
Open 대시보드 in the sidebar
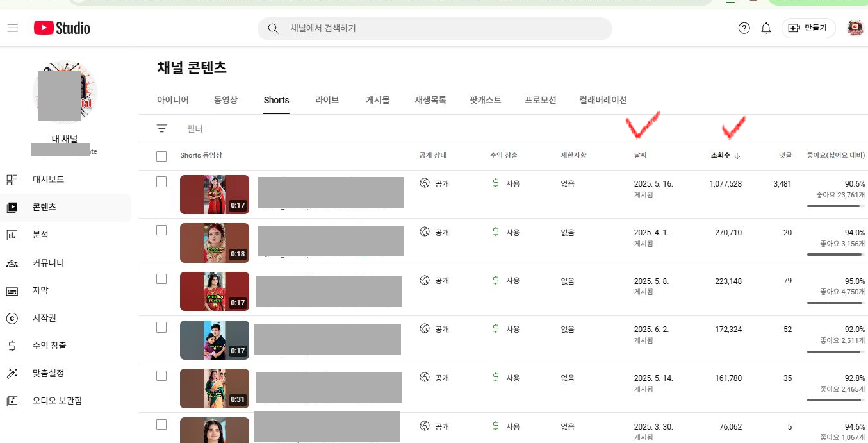pos(48,180)
